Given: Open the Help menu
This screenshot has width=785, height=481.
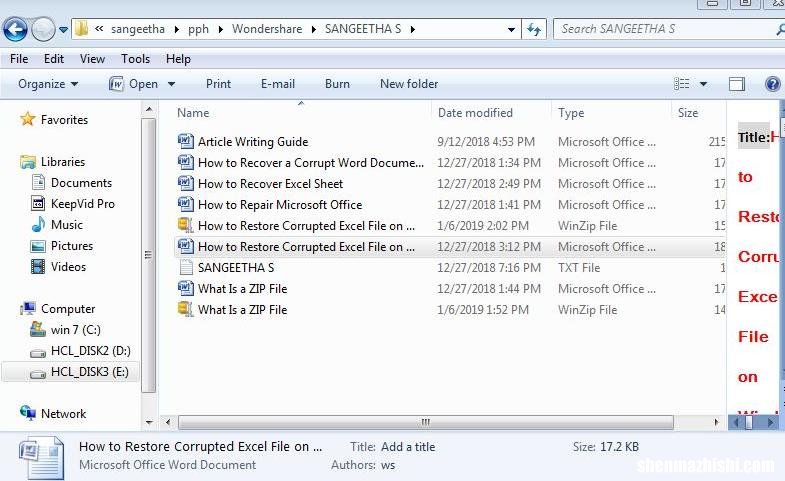Looking at the screenshot, I should pyautogui.click(x=178, y=59).
